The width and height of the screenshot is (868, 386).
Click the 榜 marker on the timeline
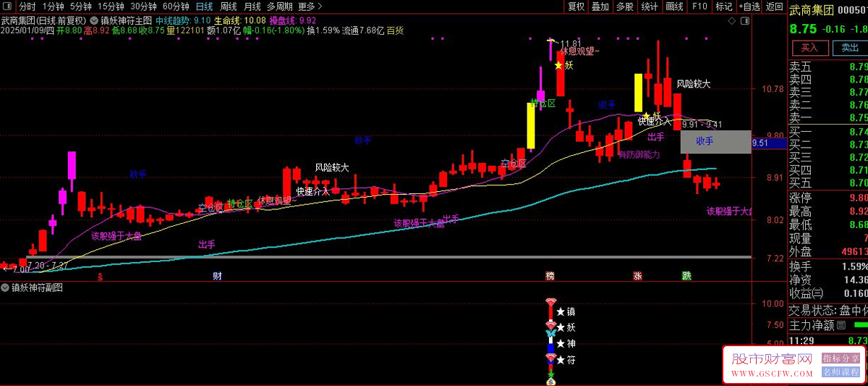click(x=550, y=276)
